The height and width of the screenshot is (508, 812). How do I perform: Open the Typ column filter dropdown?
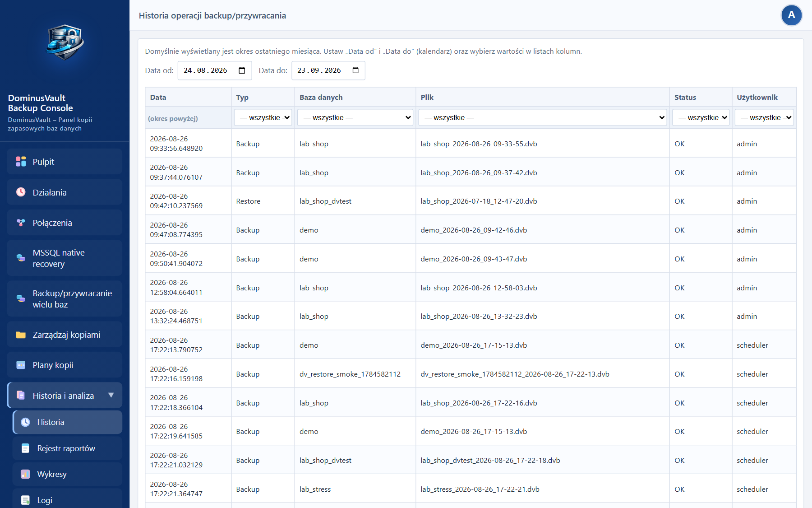pos(263,117)
